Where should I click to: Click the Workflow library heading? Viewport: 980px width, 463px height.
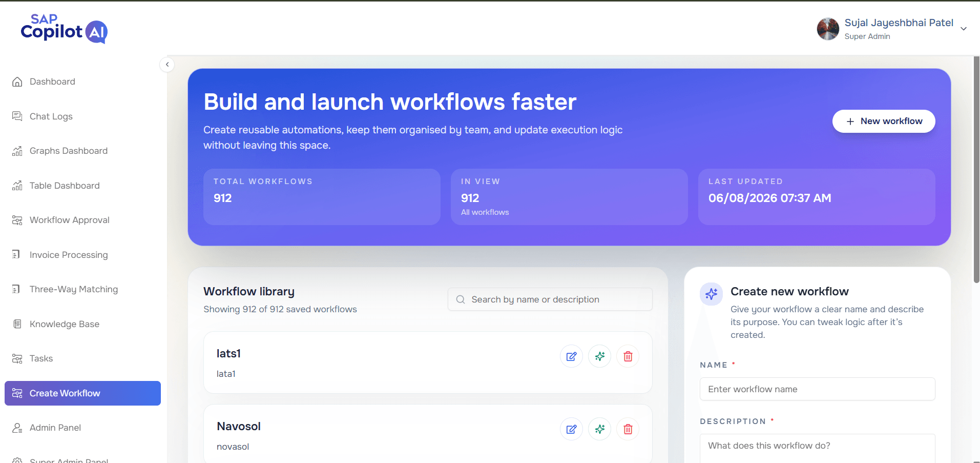tap(249, 291)
